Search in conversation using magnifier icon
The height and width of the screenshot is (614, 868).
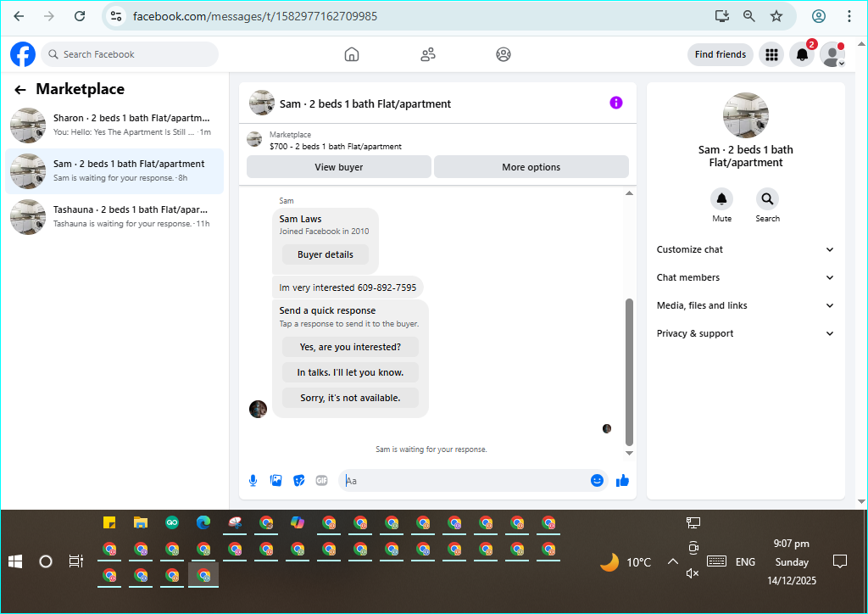coord(767,198)
